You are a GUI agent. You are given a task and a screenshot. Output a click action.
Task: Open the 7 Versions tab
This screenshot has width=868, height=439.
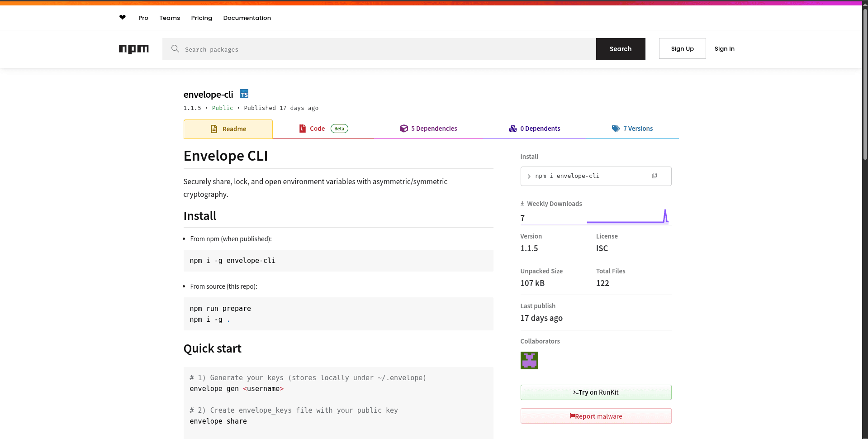tap(632, 129)
